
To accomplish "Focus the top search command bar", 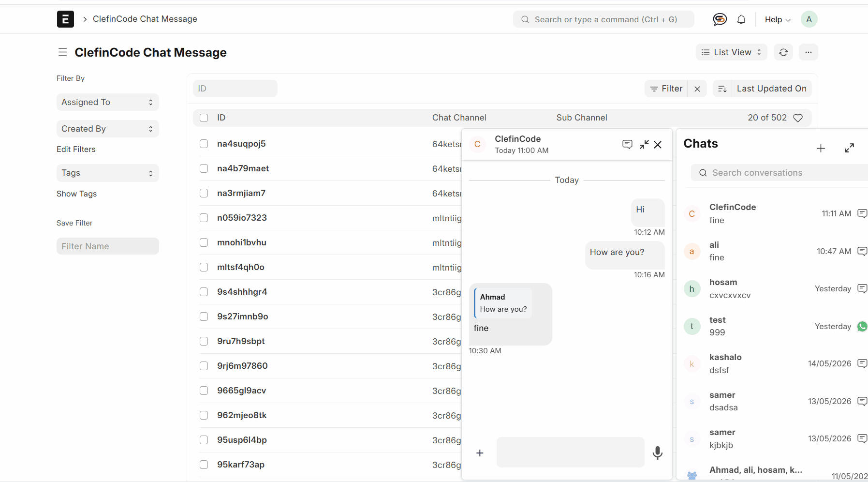I will click(x=603, y=19).
